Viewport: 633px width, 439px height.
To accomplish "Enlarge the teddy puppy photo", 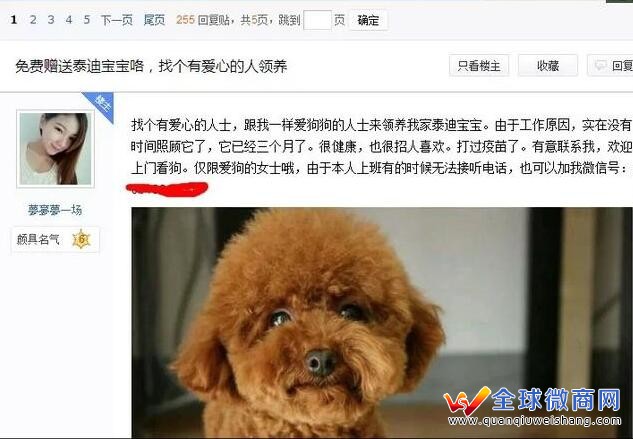I will [x=381, y=323].
